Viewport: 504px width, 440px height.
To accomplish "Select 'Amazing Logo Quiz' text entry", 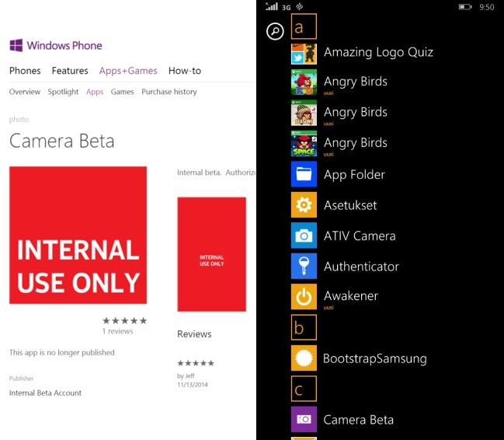I will click(379, 52).
